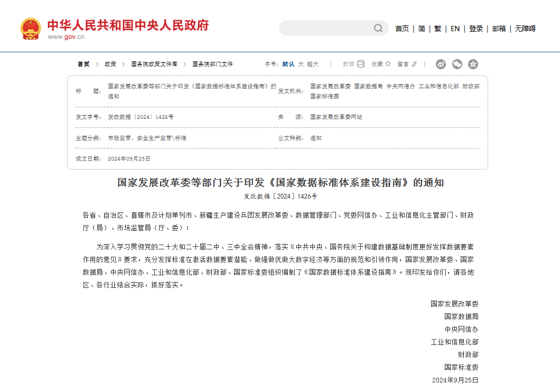Viewport: 560px width, 392px height.
Task: Share via the QQ Zone star icon
Action: [473, 64]
